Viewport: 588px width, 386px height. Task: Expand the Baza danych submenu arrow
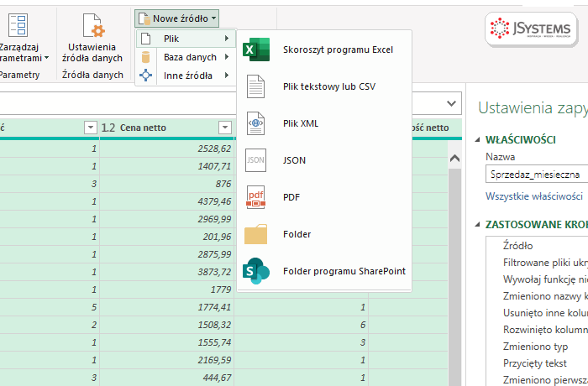[227, 57]
